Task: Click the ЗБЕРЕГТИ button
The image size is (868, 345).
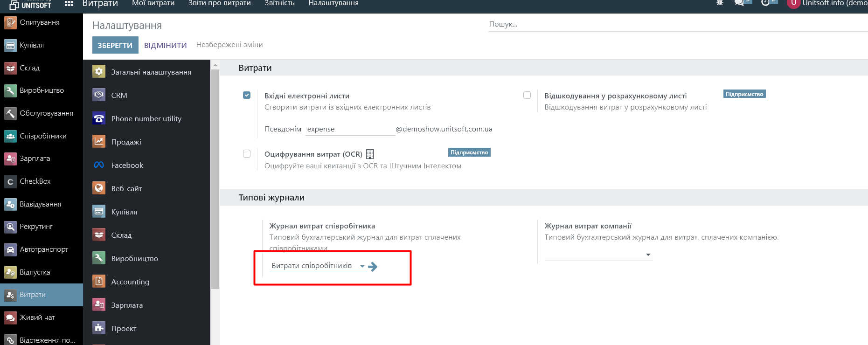Action: [115, 45]
